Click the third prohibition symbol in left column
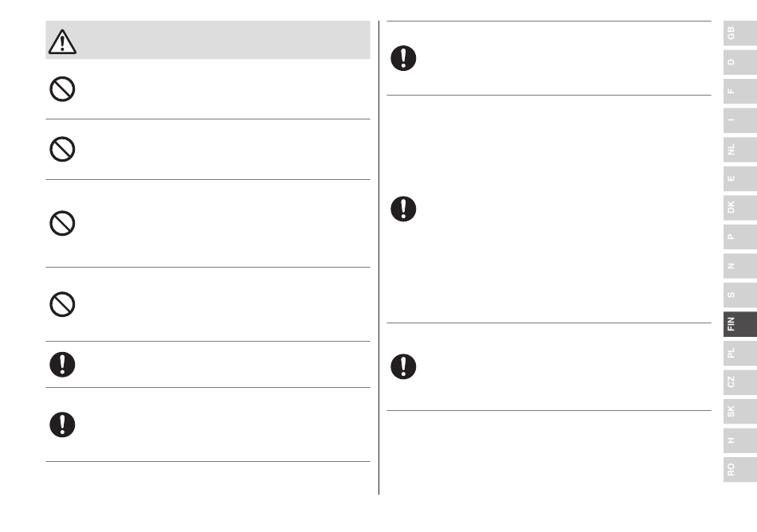The height and width of the screenshot is (532, 757). (x=62, y=223)
